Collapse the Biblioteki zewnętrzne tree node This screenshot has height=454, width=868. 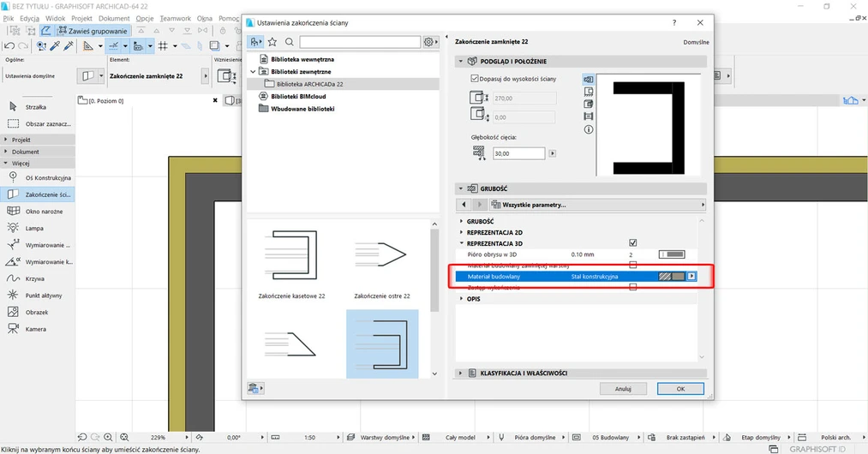(253, 71)
